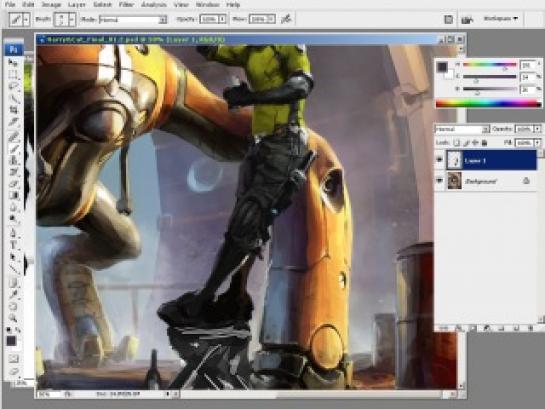Toggle lock transparent pixels

point(457,142)
